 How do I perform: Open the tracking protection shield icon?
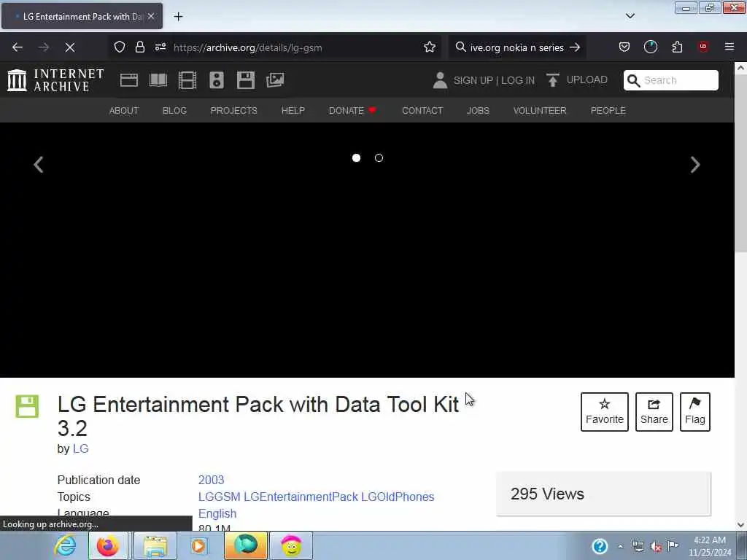coord(120,47)
